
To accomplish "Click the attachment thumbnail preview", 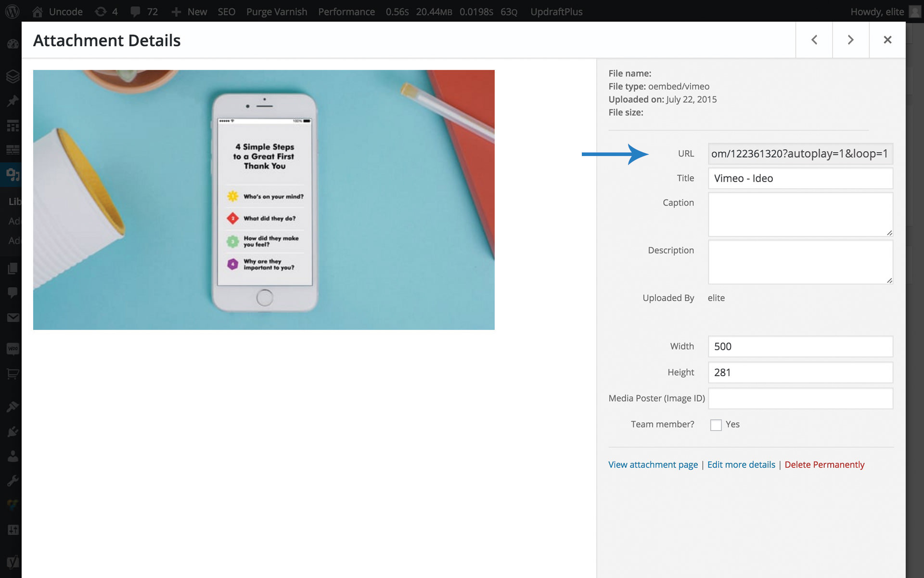I will point(264,200).
